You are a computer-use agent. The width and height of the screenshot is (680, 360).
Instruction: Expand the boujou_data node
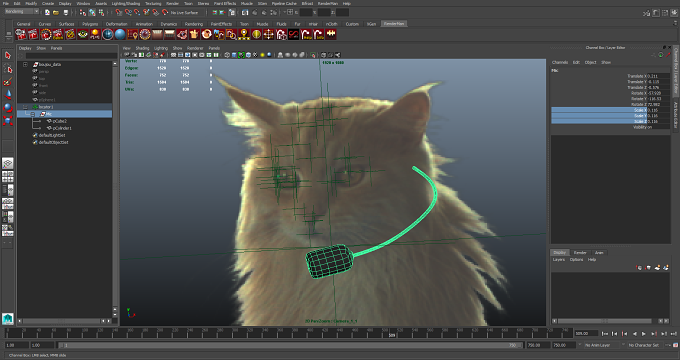click(25, 64)
